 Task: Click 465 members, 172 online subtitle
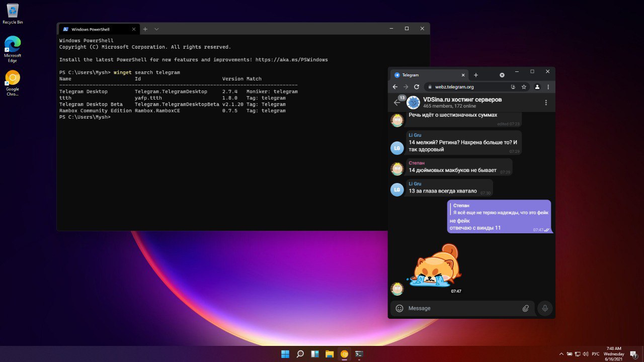(449, 106)
